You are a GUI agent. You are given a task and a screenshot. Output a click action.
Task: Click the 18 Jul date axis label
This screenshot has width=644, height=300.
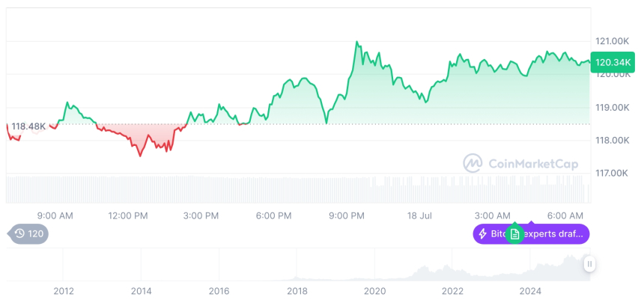coord(421,216)
